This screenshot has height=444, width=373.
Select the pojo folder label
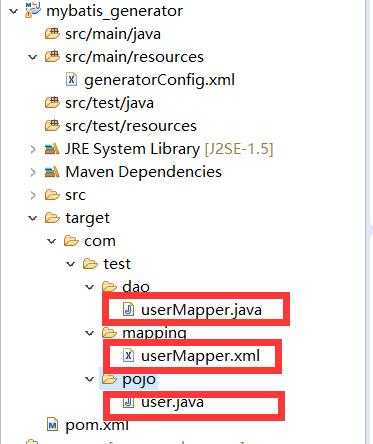tap(139, 380)
